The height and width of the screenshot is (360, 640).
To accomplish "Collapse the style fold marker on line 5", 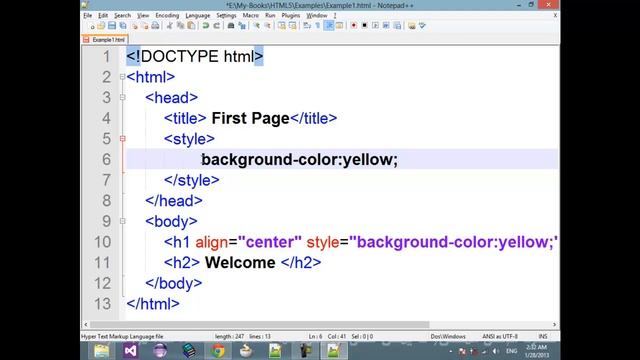I will click(x=122, y=139).
